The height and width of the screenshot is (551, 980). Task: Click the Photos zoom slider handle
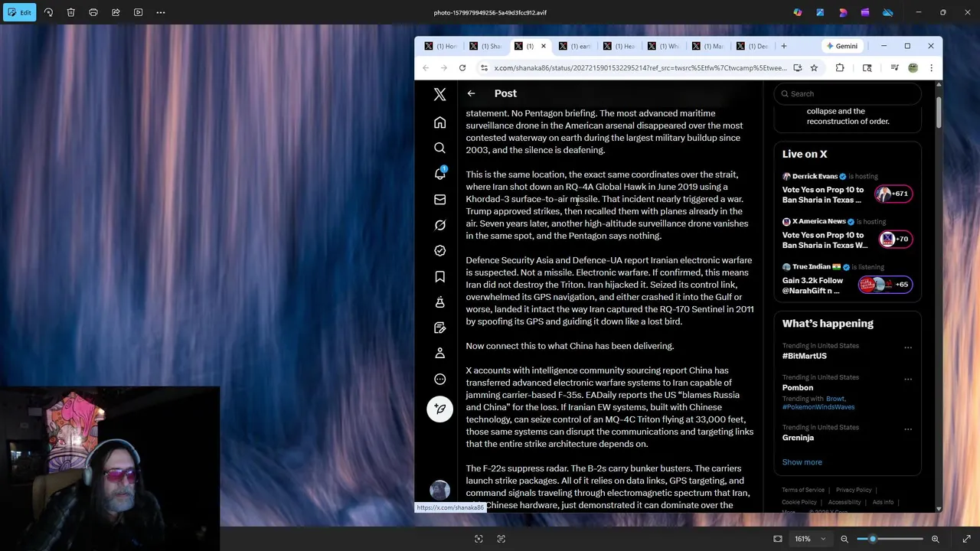click(872, 539)
